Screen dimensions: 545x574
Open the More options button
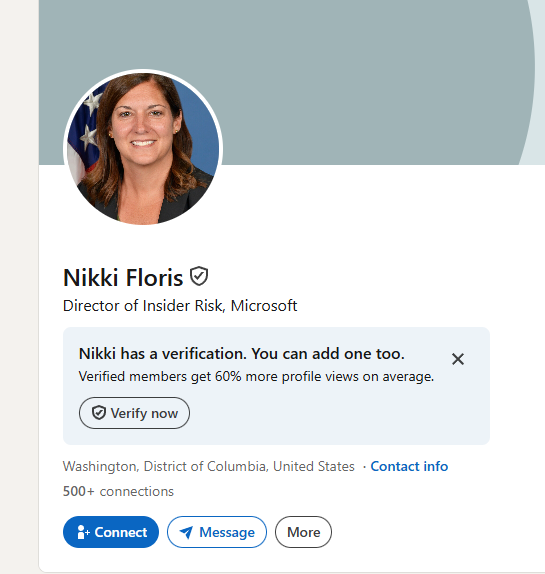pyautogui.click(x=303, y=532)
